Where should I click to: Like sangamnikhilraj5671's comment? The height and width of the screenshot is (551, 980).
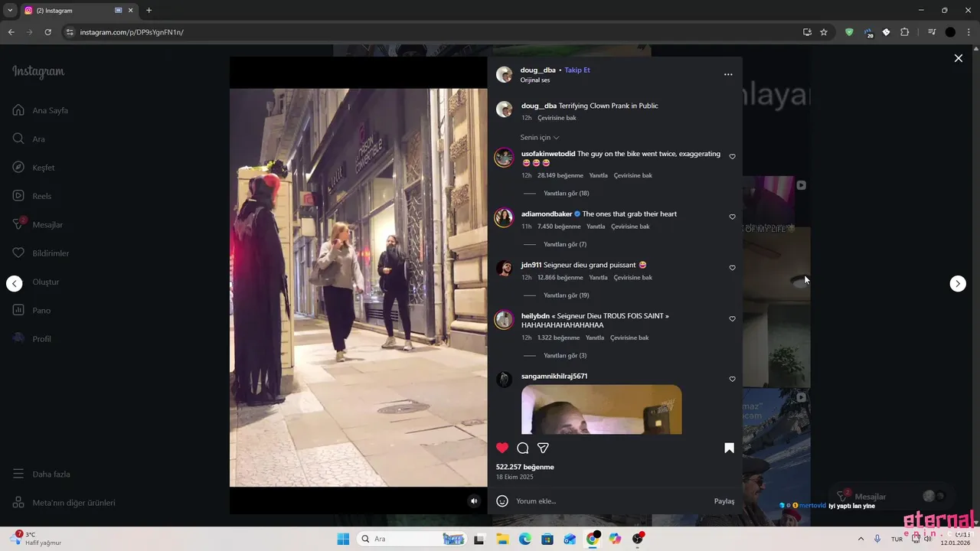tap(732, 379)
